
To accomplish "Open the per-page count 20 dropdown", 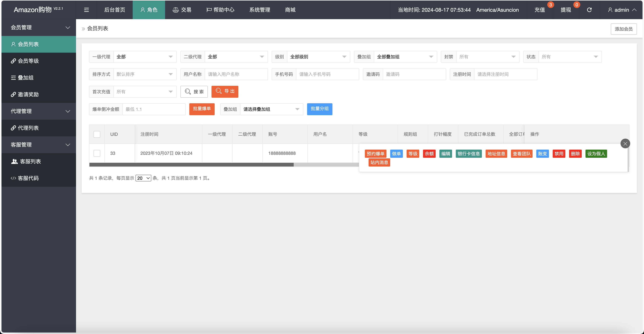I will point(143,178).
